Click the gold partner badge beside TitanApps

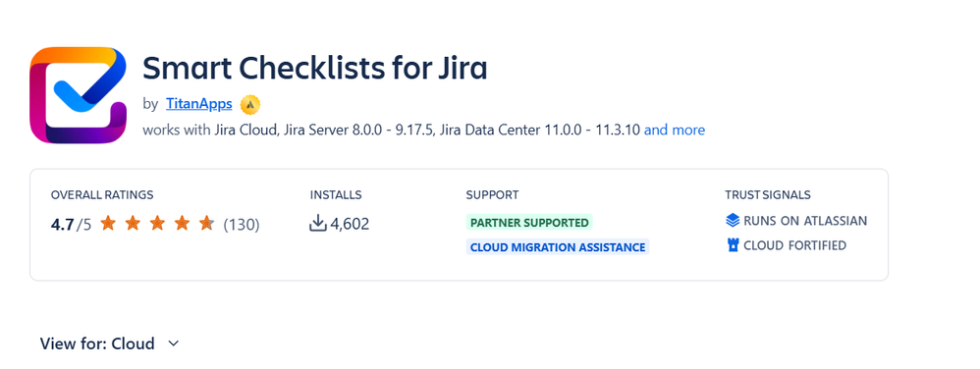[250, 105]
